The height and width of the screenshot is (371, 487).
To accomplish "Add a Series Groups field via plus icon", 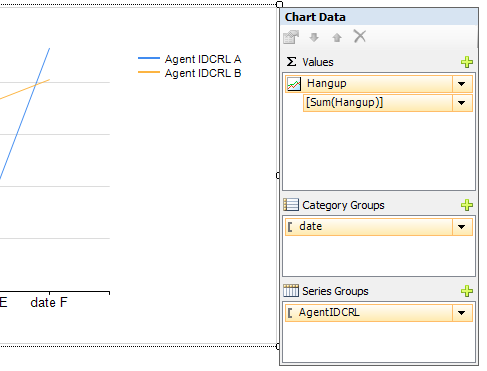I will [x=467, y=291].
